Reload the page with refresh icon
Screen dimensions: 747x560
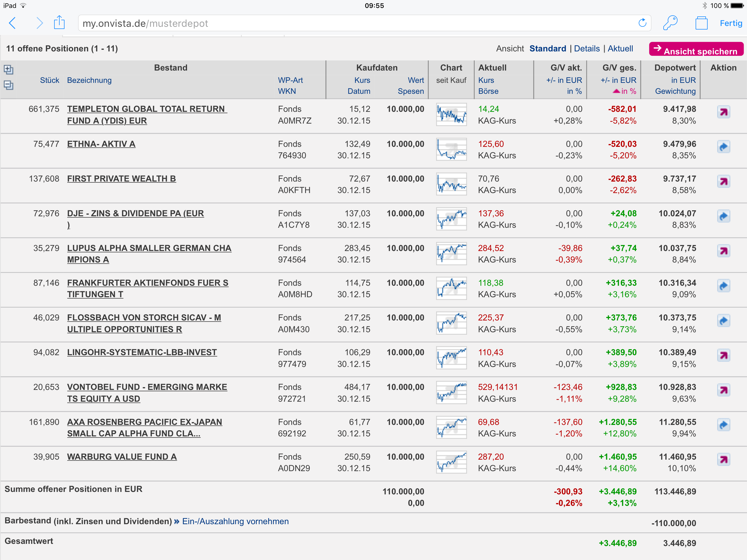pyautogui.click(x=642, y=23)
